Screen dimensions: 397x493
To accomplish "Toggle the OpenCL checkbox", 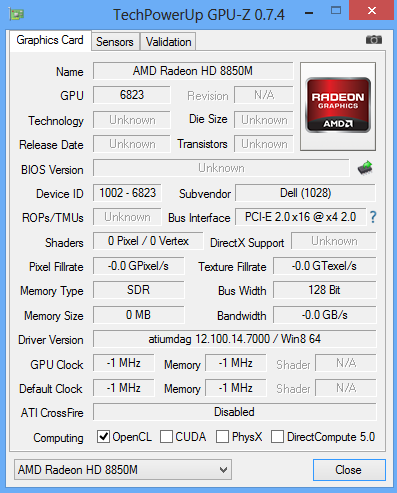I will click(x=104, y=436).
